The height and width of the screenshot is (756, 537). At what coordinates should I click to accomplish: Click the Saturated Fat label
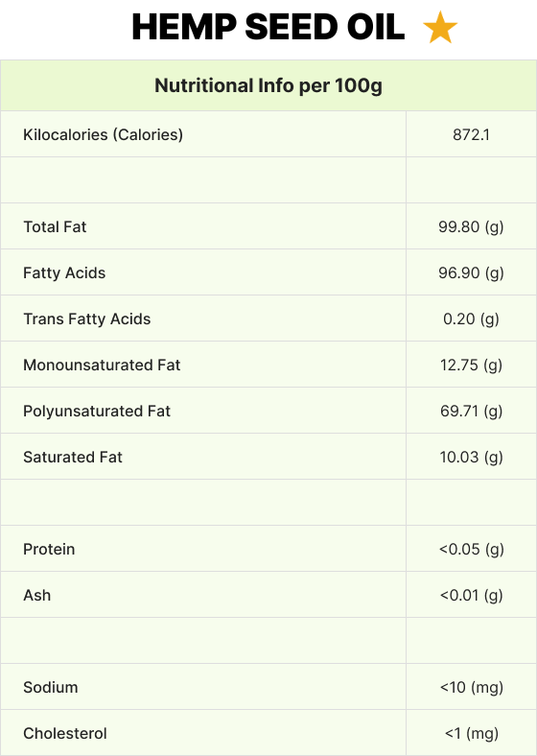[73, 457]
